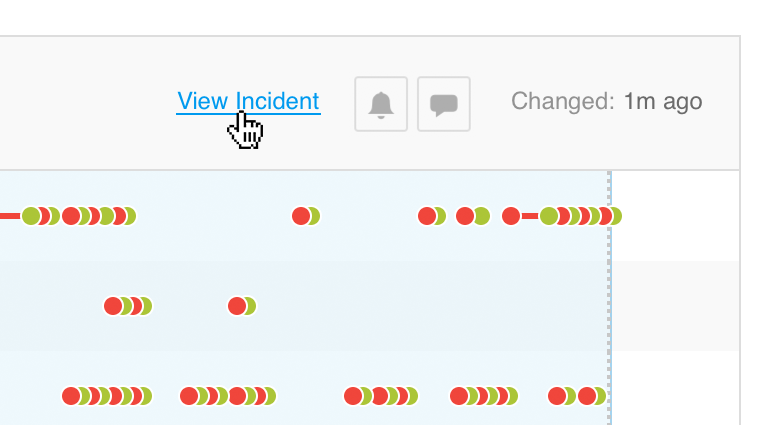Select the green dot beyond the dashed line

click(x=617, y=216)
